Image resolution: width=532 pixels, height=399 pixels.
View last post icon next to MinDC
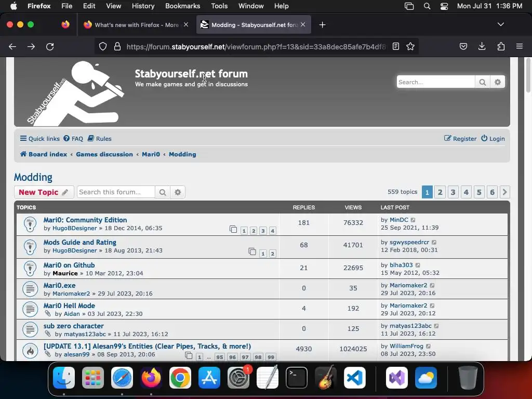(x=413, y=220)
